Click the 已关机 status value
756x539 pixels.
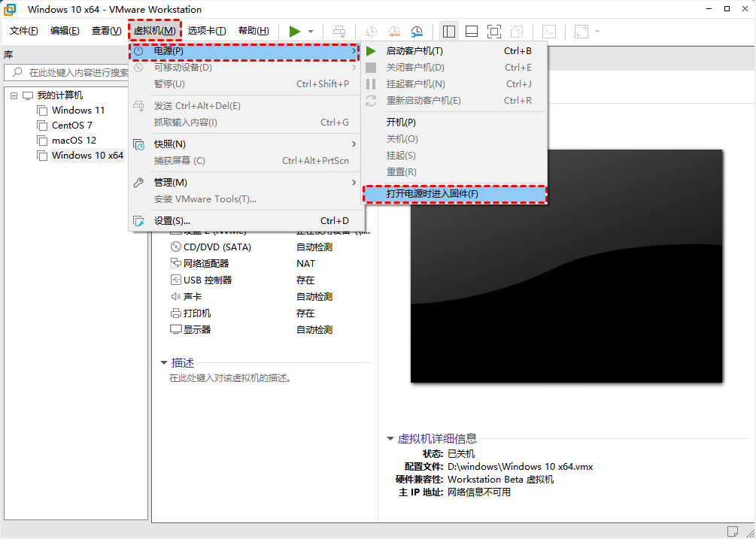(461, 454)
